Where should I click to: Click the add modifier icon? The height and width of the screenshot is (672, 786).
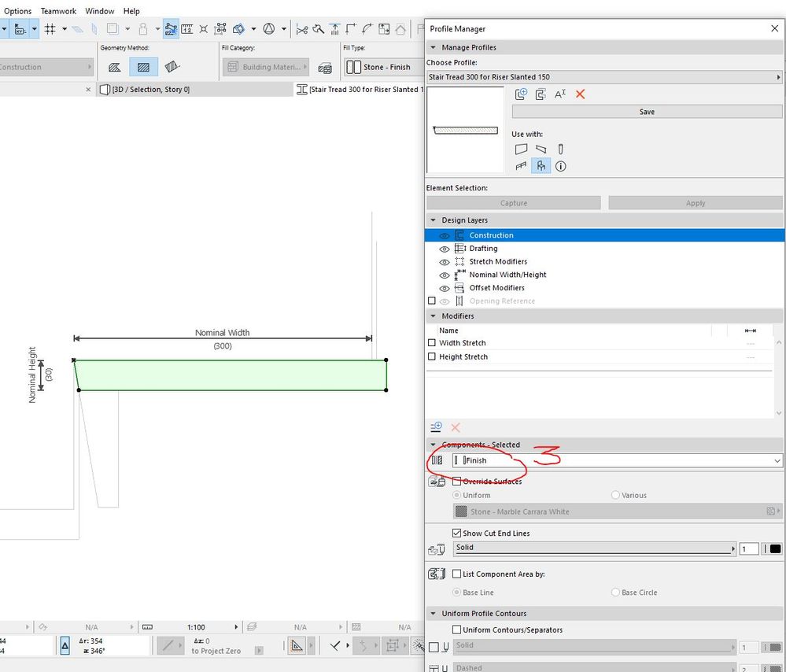[437, 427]
